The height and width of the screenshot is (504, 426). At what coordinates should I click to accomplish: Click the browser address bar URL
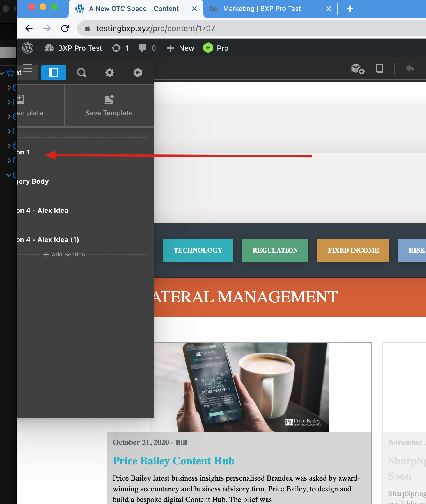(x=155, y=28)
